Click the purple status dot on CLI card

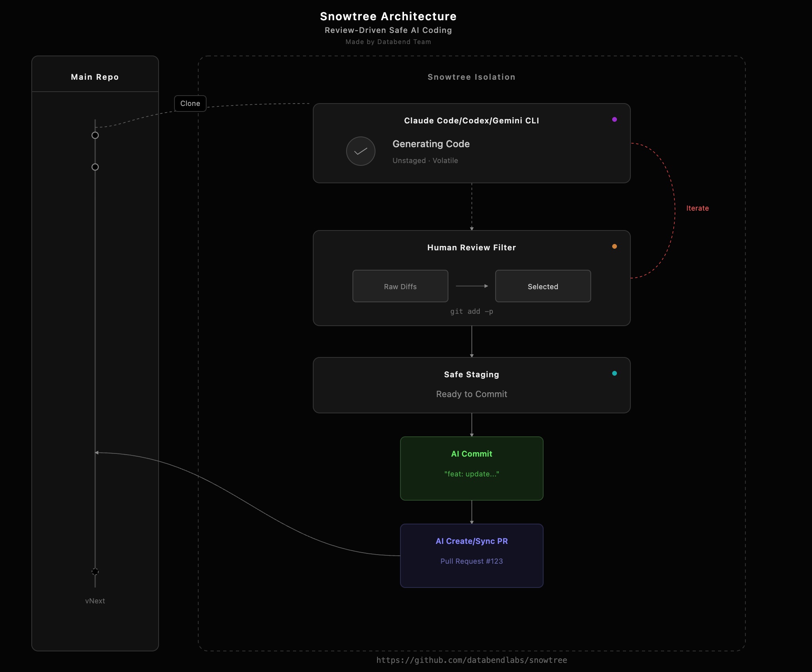[x=615, y=119]
